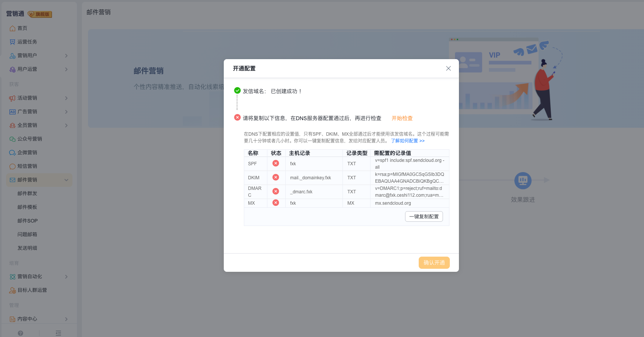Click the help question mark icon
The width and height of the screenshot is (644, 337).
[x=20, y=333]
